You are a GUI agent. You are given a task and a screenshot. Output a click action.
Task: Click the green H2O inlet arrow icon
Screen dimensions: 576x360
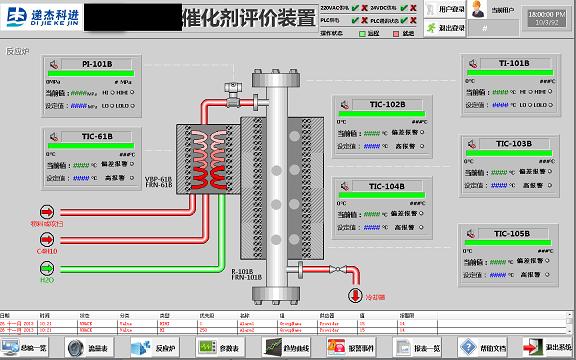coord(47,268)
